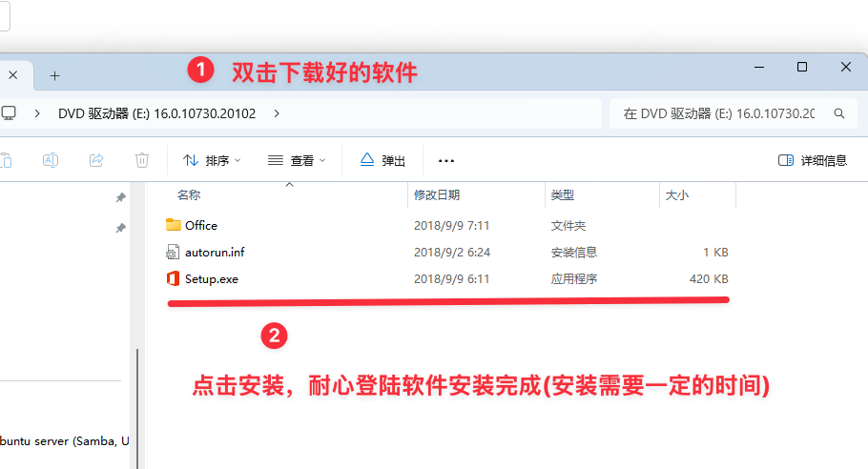Viewport: 868px width, 469px height.
Task: Toggle the 详细信息 details pane
Action: (x=813, y=161)
